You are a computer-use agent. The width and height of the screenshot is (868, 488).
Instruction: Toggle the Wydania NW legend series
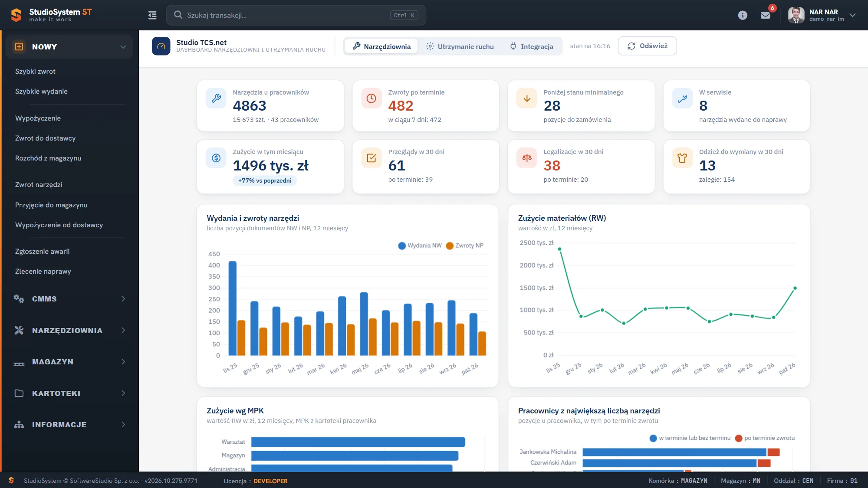420,246
